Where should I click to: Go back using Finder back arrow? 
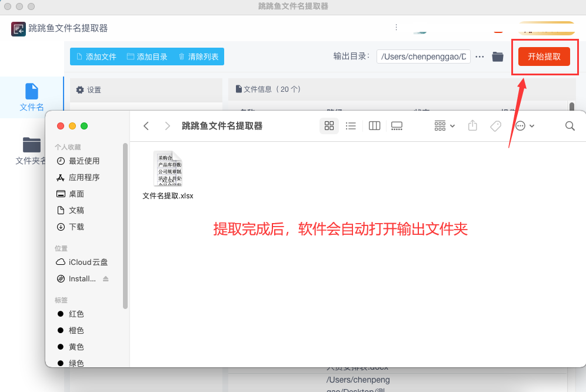[146, 126]
